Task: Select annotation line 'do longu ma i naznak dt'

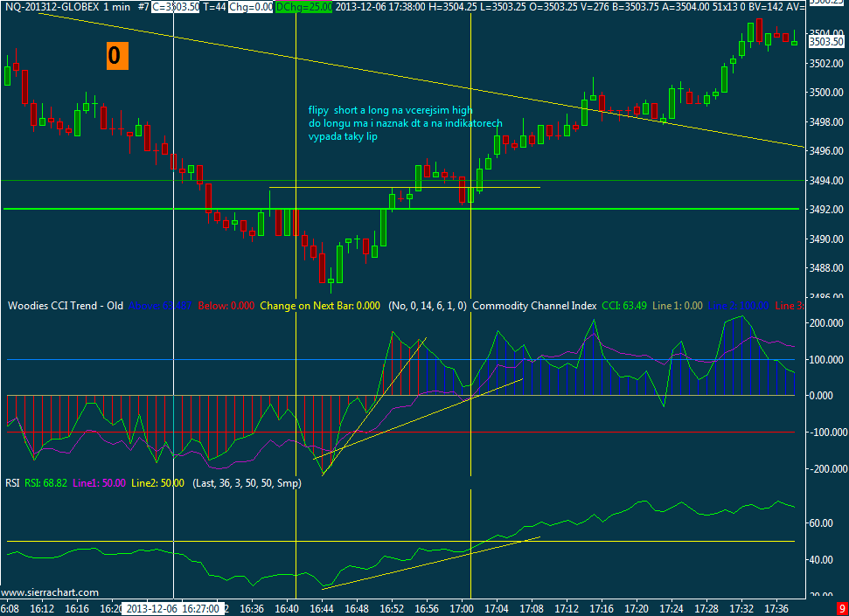Action: pos(362,123)
